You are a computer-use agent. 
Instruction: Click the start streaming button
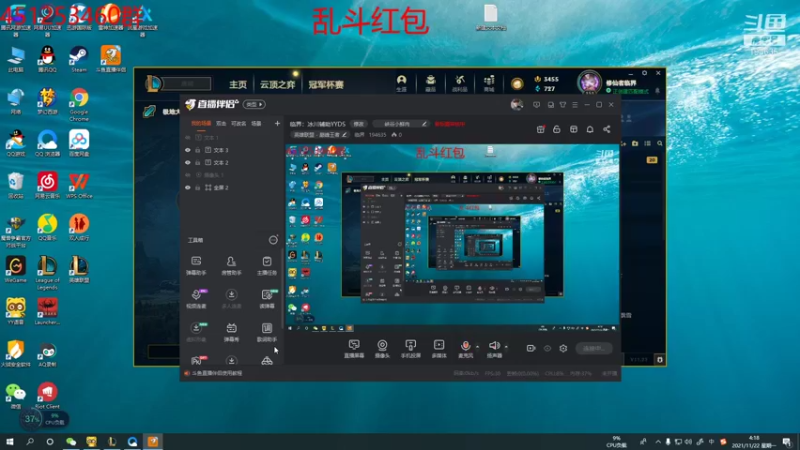click(594, 348)
